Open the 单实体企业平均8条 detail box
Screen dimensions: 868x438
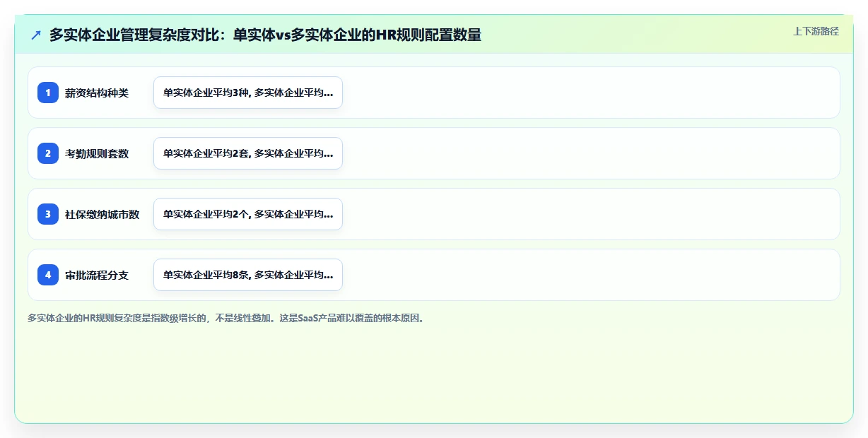pos(248,275)
